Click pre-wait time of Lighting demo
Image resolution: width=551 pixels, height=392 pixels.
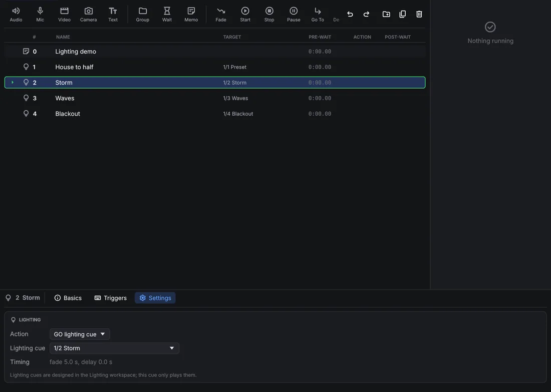point(320,51)
